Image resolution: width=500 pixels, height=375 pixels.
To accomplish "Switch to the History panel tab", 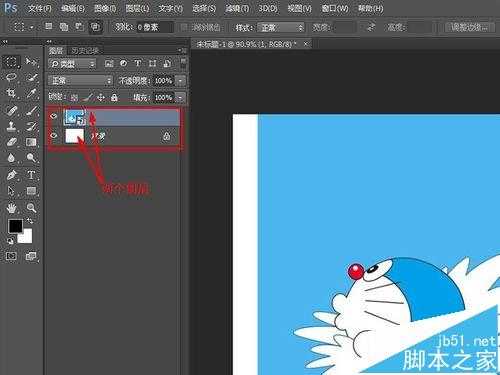I will 85,51.
